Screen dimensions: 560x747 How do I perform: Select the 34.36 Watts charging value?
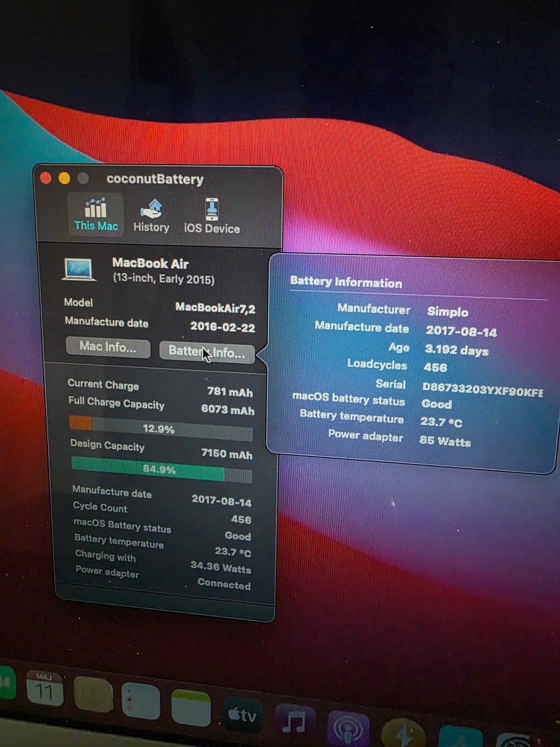(x=220, y=567)
